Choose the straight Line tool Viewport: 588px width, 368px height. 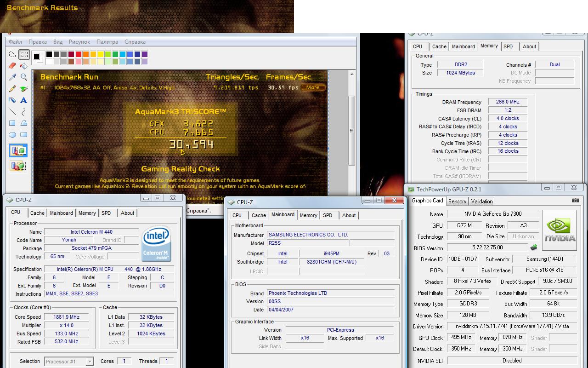[12, 112]
